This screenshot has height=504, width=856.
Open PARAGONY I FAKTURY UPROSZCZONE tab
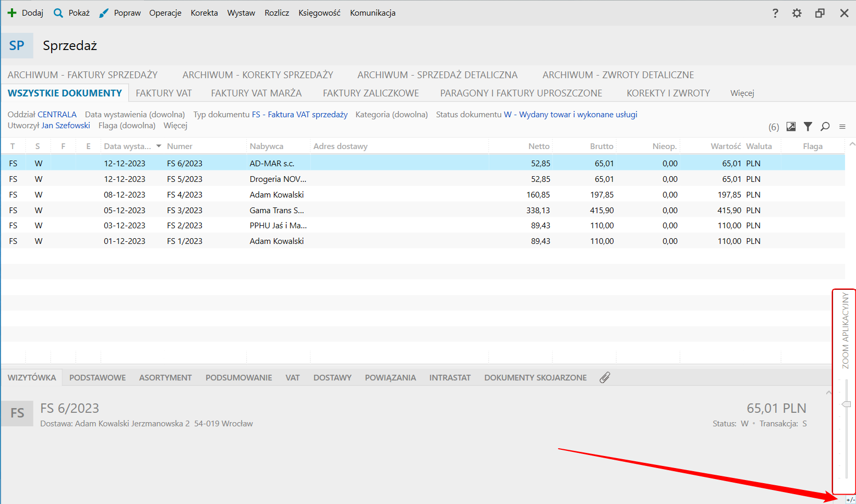521,93
